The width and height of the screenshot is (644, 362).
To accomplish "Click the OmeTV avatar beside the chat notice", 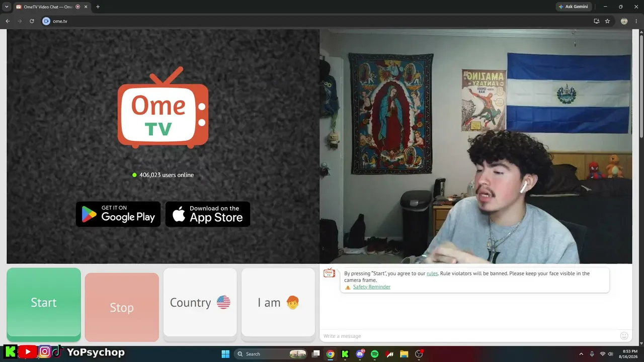I will coord(330,273).
